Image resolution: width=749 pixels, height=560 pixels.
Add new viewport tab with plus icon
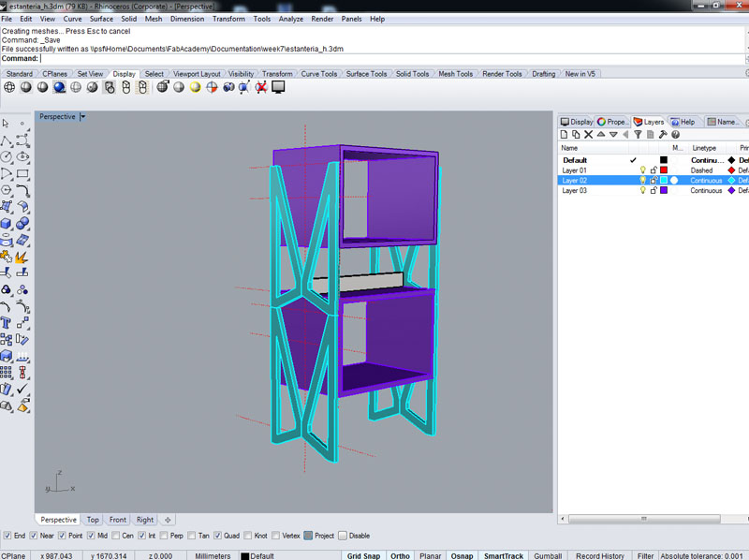(168, 520)
